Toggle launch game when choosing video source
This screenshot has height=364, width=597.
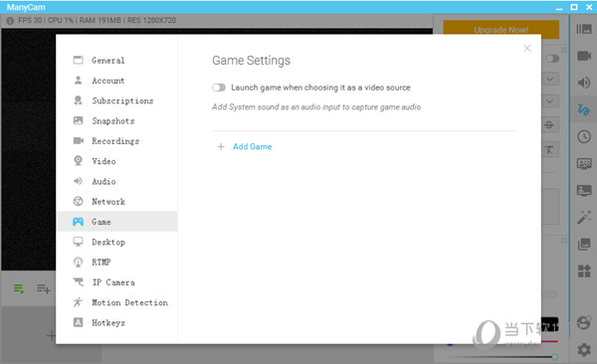point(219,88)
